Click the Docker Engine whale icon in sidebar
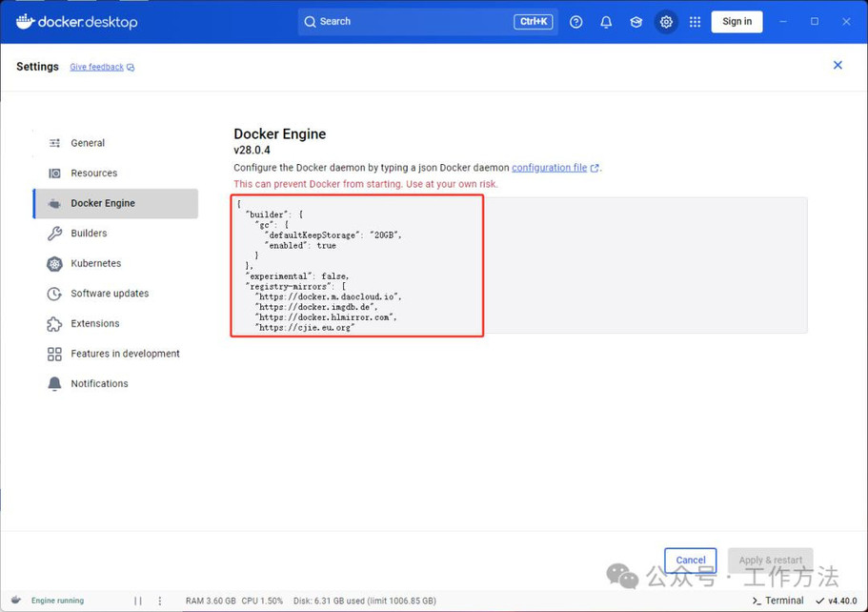Screen dimensions: 868x612 [x=54, y=203]
